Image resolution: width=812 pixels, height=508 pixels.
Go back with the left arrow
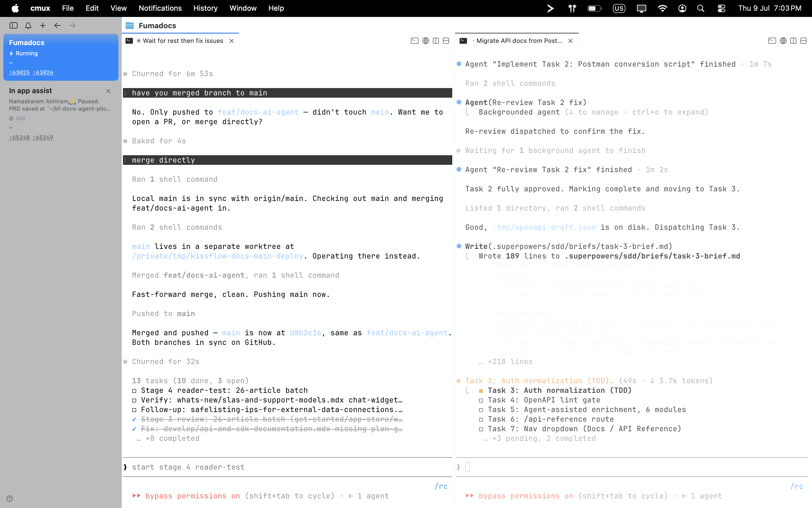(x=58, y=25)
